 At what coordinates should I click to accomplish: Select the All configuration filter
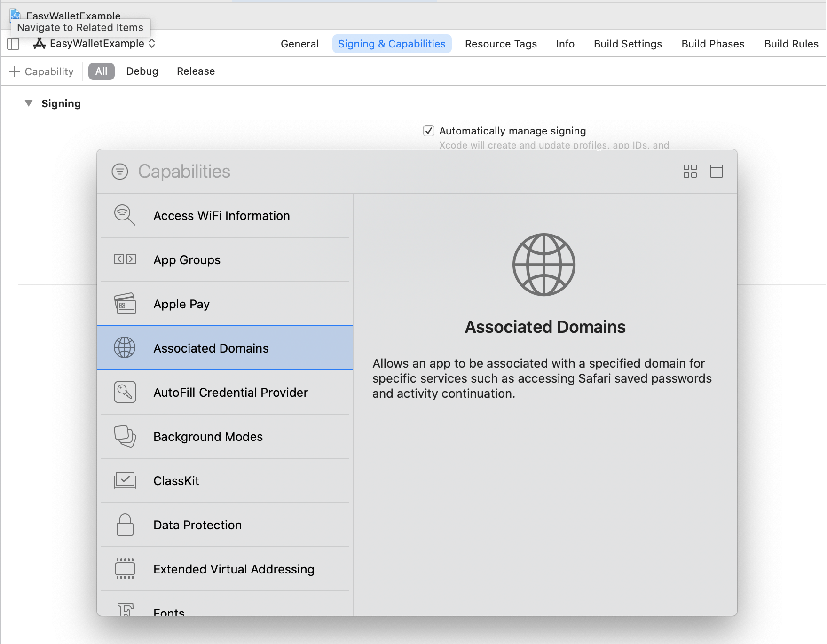point(102,71)
